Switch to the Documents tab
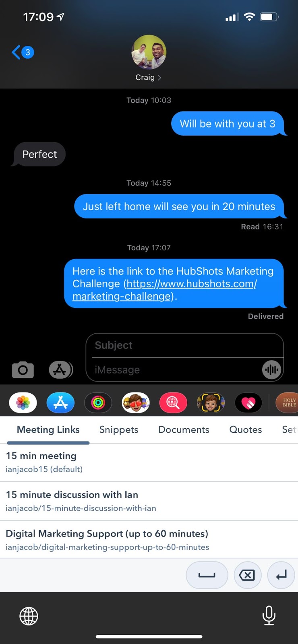 [184, 429]
